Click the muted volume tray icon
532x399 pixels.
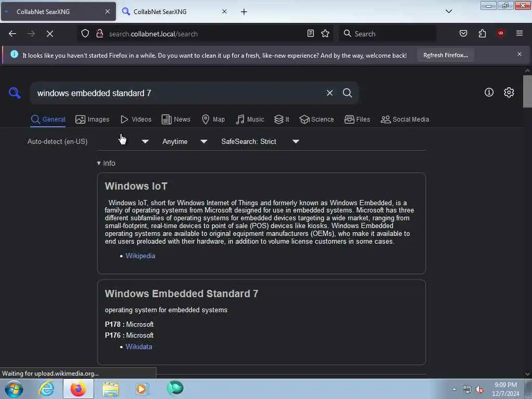click(480, 390)
